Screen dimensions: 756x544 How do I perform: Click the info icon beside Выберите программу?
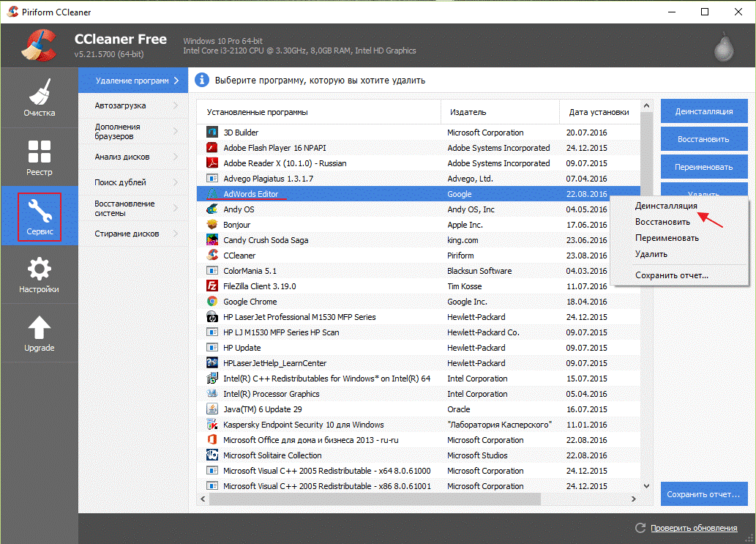click(201, 81)
